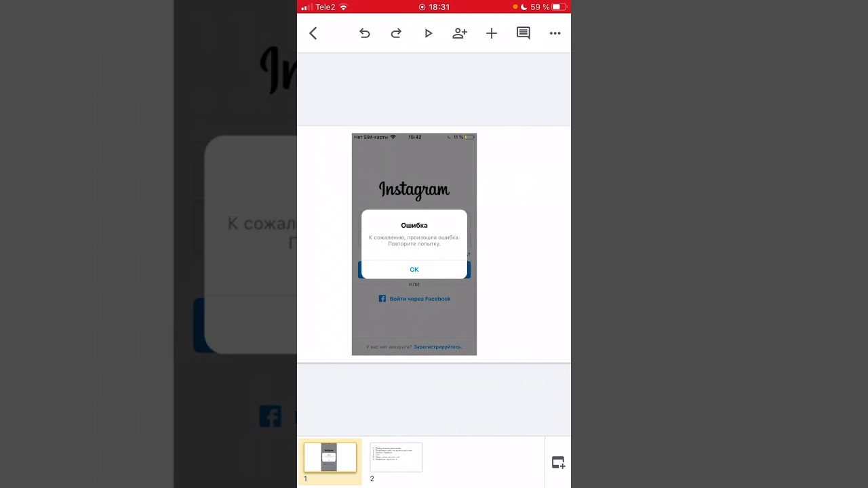Viewport: 868px width, 488px height.
Task: Tap the 'Ошибка' dialog title
Action: pyautogui.click(x=414, y=225)
